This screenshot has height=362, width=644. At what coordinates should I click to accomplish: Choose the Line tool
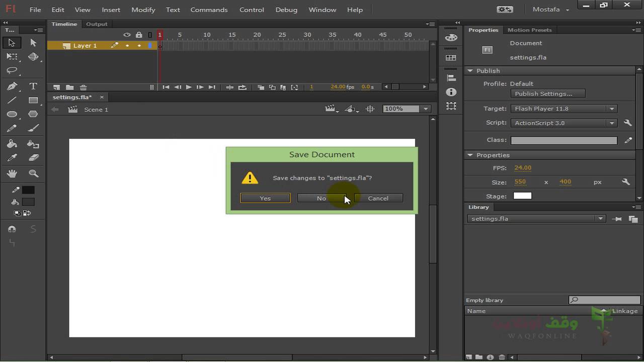[12, 100]
